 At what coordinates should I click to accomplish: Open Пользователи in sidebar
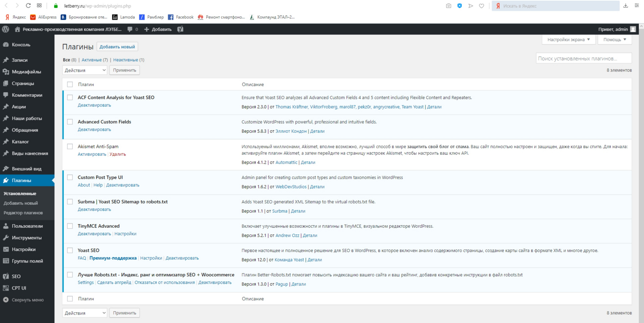click(x=27, y=226)
